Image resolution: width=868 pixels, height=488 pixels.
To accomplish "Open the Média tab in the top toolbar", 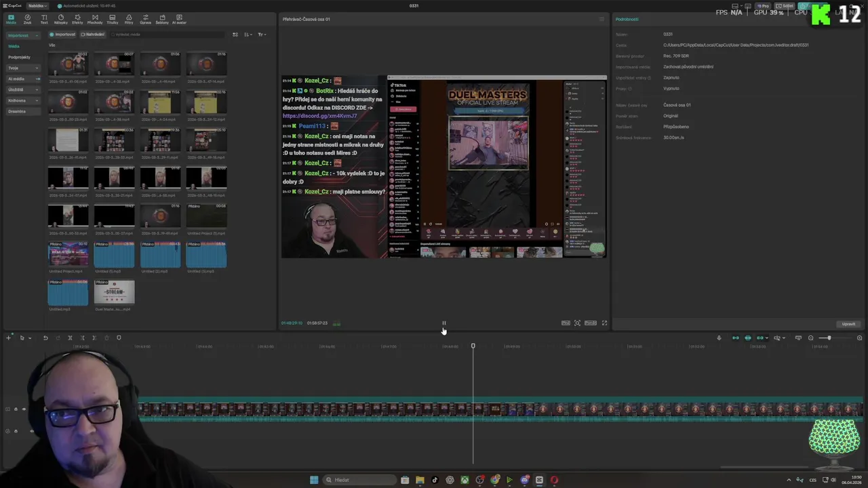I will pyautogui.click(x=11, y=19).
